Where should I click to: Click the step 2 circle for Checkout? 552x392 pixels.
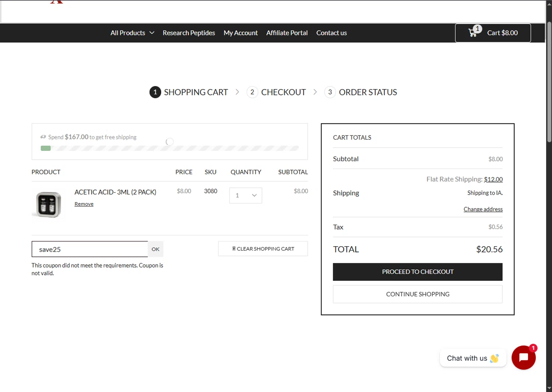(252, 92)
